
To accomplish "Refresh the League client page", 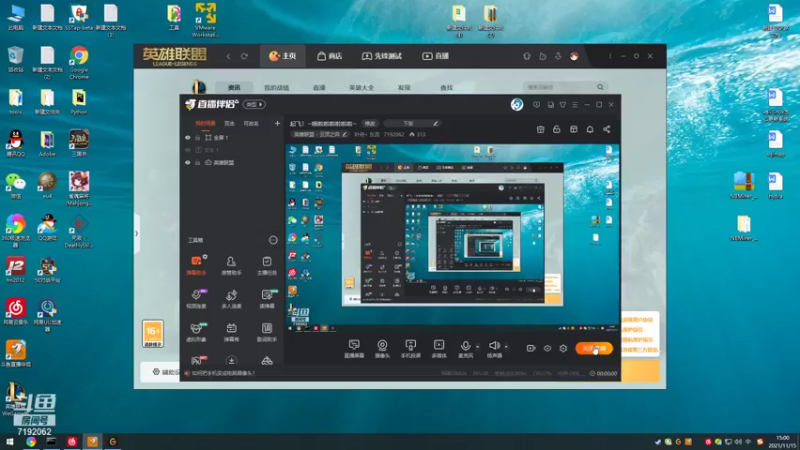I will [244, 56].
